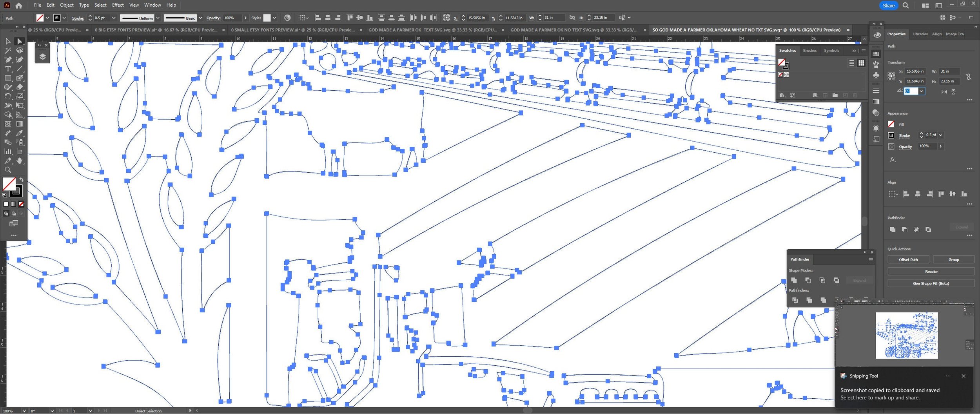This screenshot has width=980, height=414.
Task: Select the Mesh tool
Action: click(x=8, y=124)
